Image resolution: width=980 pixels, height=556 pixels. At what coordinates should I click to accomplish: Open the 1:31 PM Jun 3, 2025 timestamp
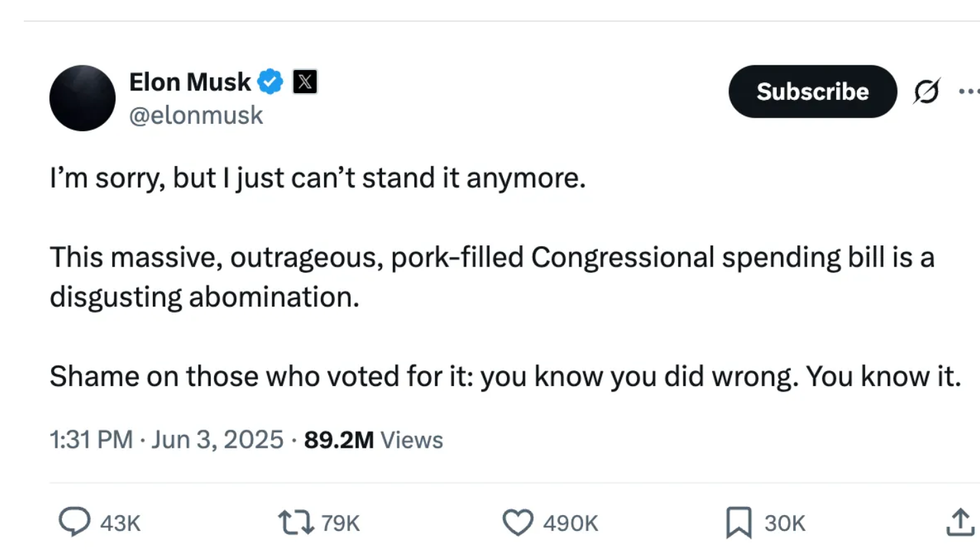166,440
